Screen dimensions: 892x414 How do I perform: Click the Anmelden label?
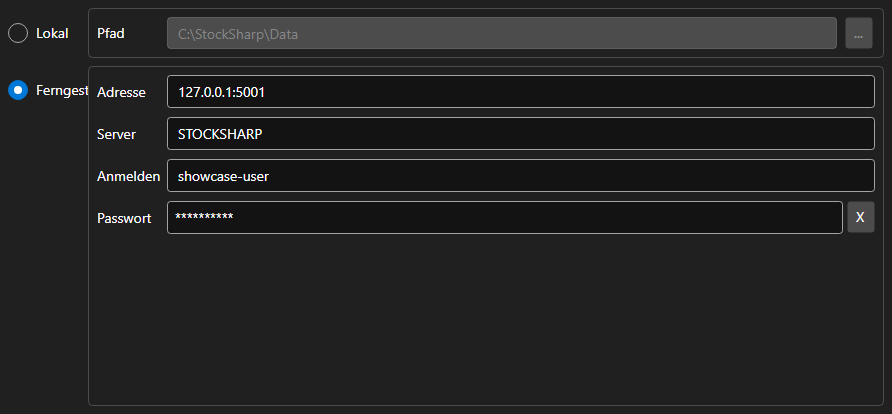pos(129,176)
